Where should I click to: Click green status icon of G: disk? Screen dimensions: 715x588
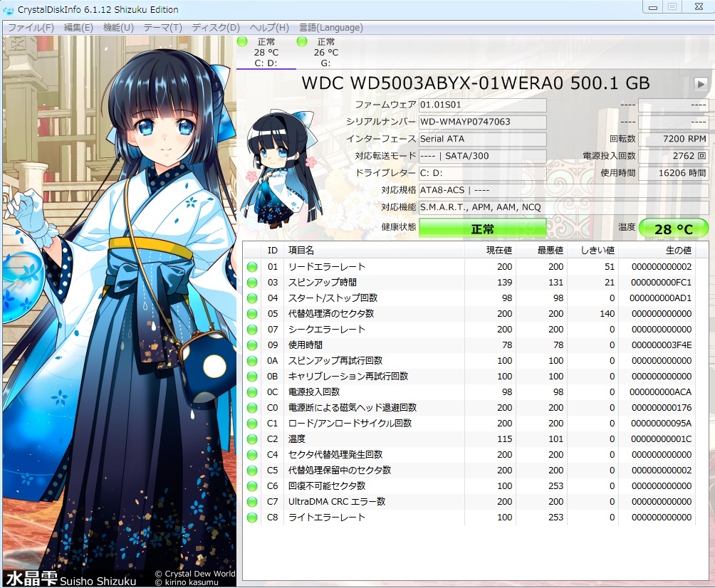tap(302, 41)
